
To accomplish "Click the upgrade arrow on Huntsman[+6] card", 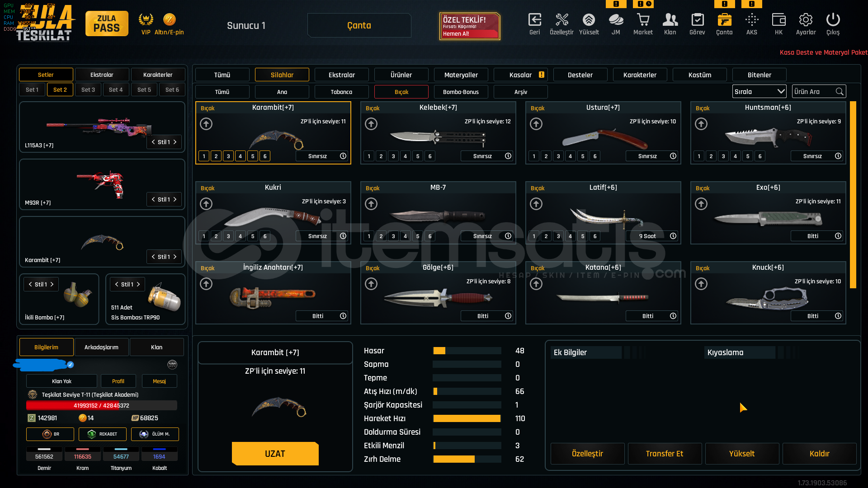I will (701, 124).
